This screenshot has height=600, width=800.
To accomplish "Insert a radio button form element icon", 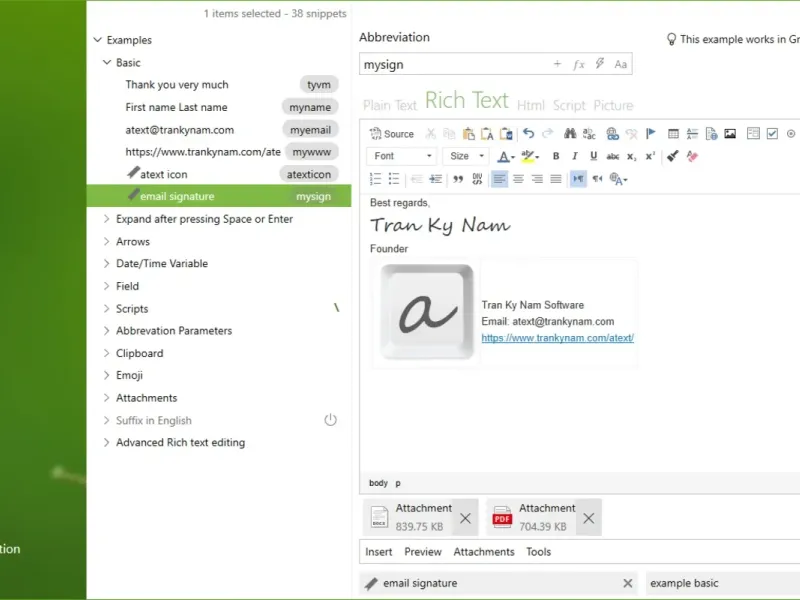I will [x=791, y=134].
